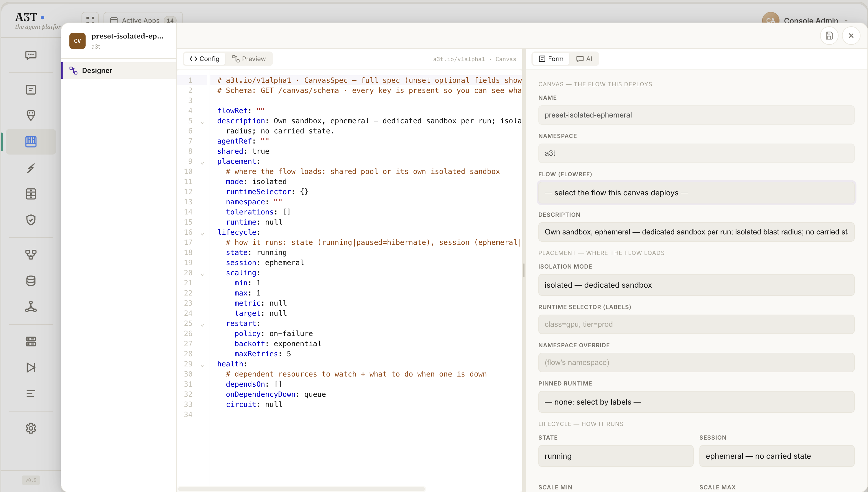Open the grid table sidebar icon
The image size is (868, 492).
tap(31, 194)
